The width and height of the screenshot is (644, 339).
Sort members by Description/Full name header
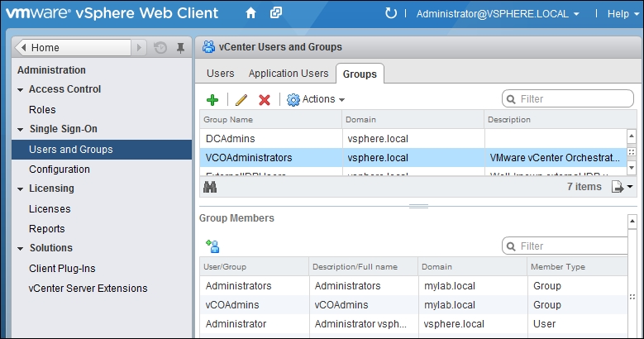tap(364, 267)
